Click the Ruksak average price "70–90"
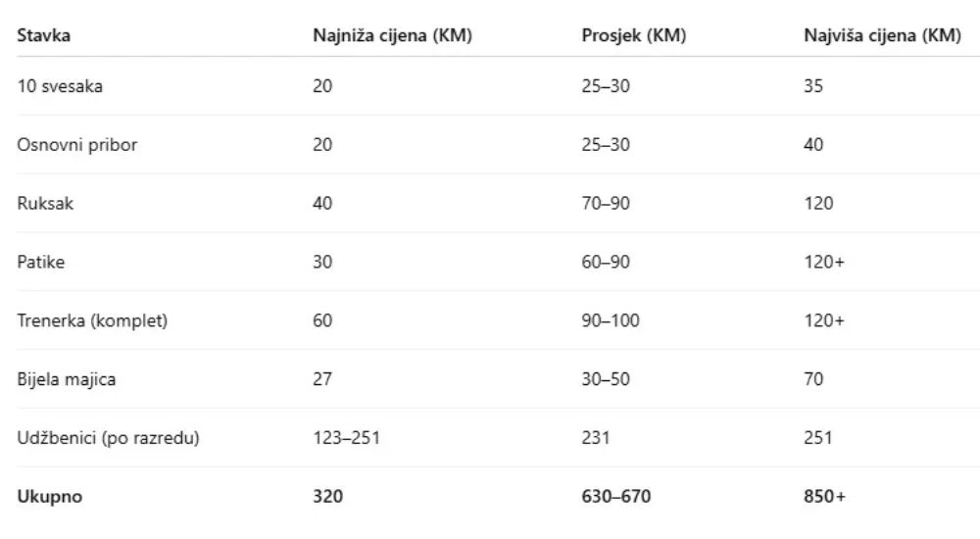Viewport: 980px width, 539px height. click(x=606, y=204)
